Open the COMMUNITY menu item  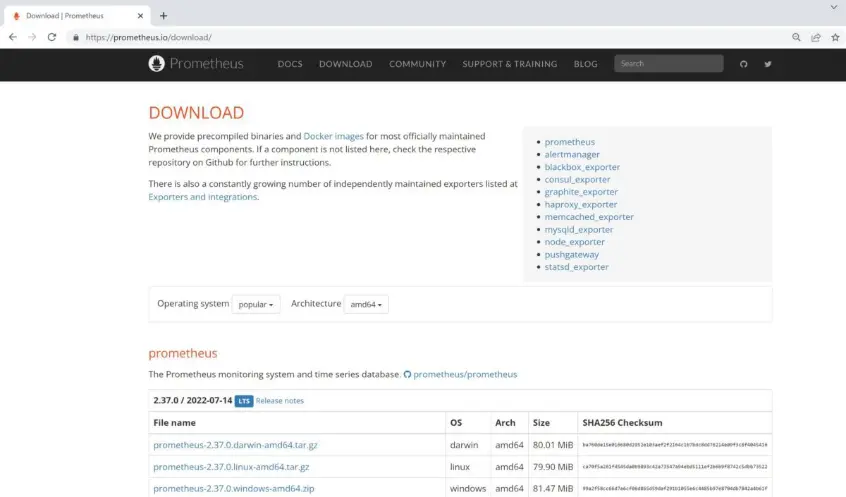click(418, 64)
